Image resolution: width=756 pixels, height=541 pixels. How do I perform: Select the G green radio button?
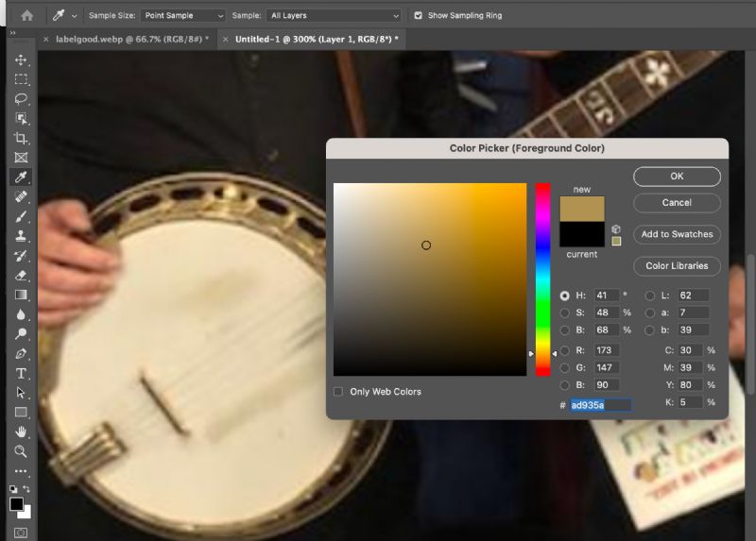coord(564,368)
